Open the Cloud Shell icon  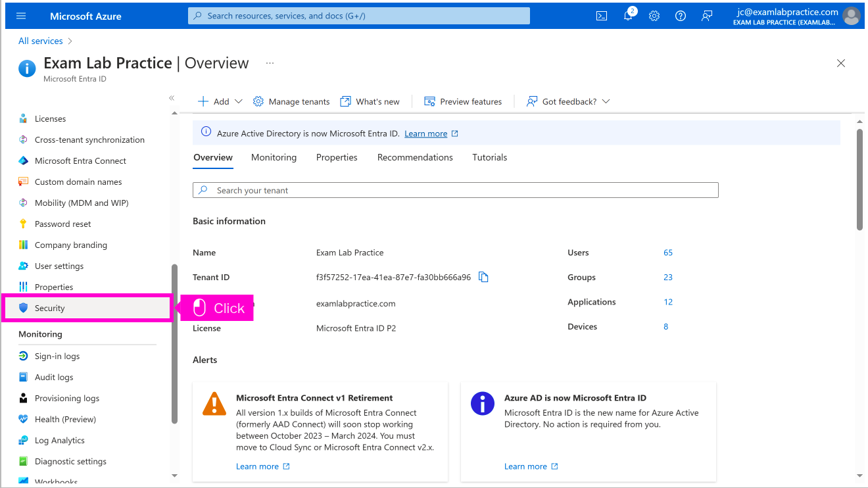click(x=602, y=16)
